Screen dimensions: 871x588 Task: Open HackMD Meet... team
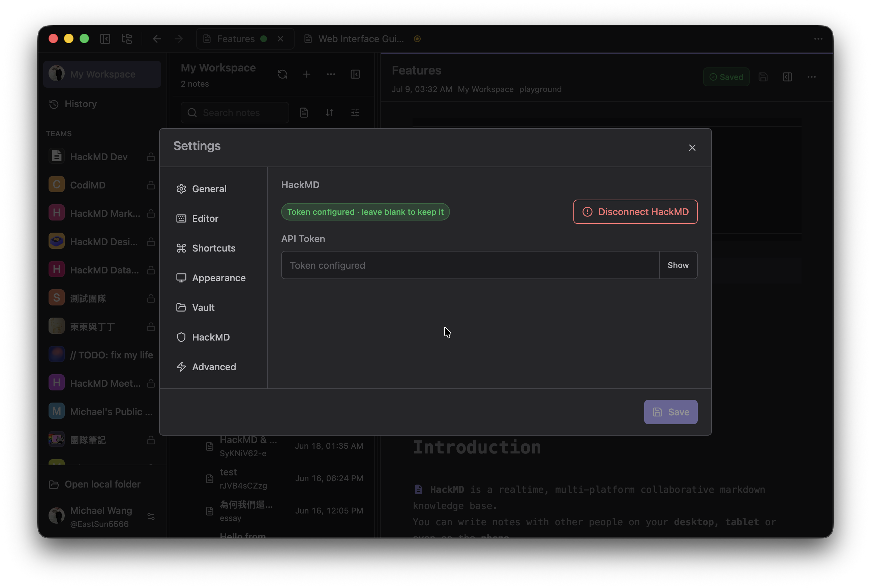pyautogui.click(x=105, y=383)
